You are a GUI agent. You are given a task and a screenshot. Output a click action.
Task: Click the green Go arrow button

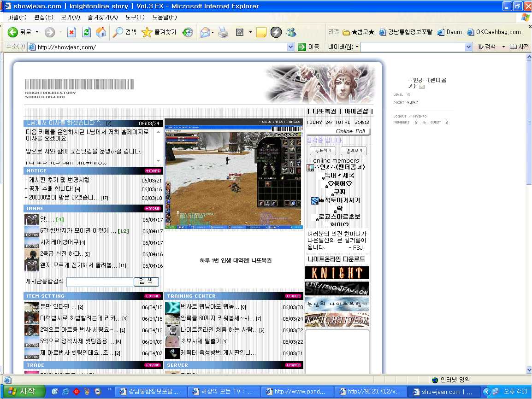pyautogui.click(x=302, y=47)
